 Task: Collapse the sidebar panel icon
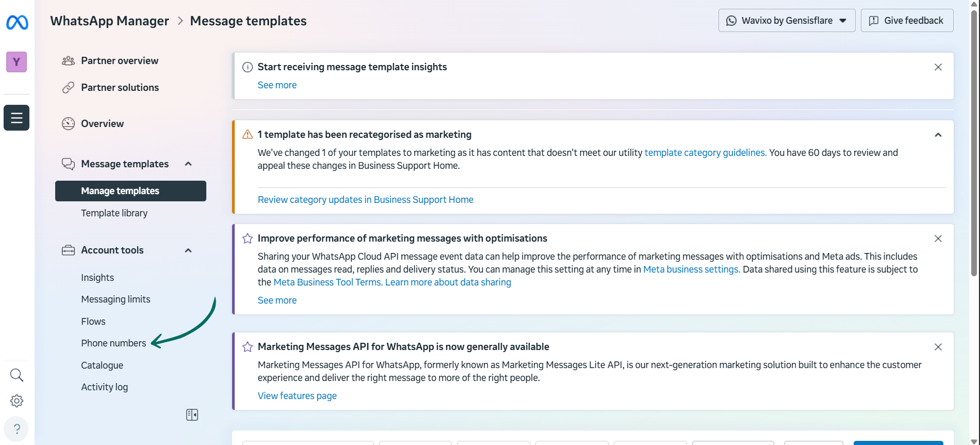point(192,415)
